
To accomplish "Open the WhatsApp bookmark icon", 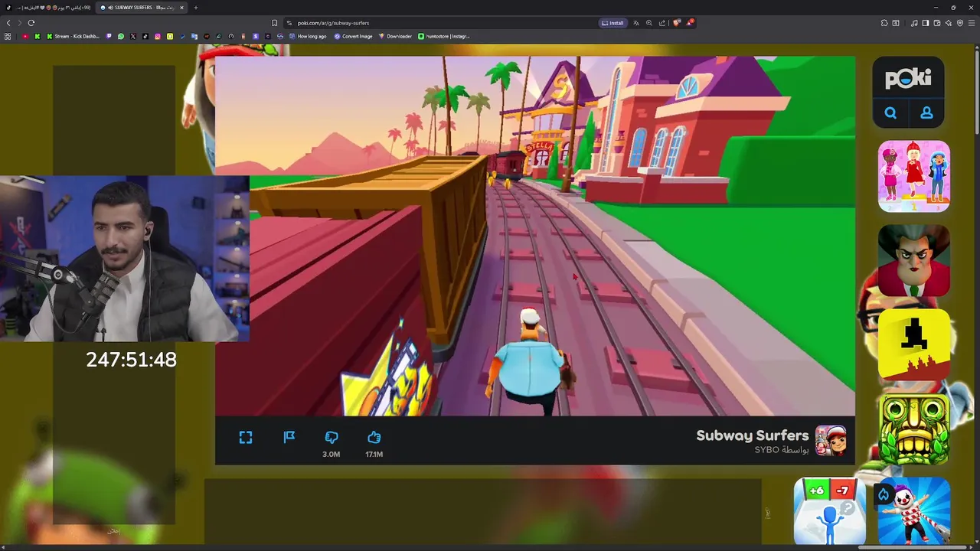I will tap(121, 36).
